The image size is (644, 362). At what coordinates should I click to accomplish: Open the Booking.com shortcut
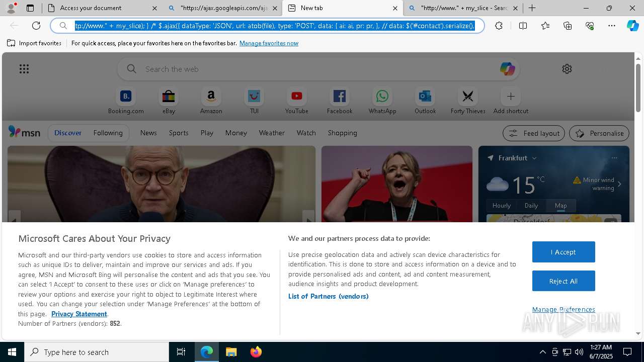pyautogui.click(x=126, y=101)
